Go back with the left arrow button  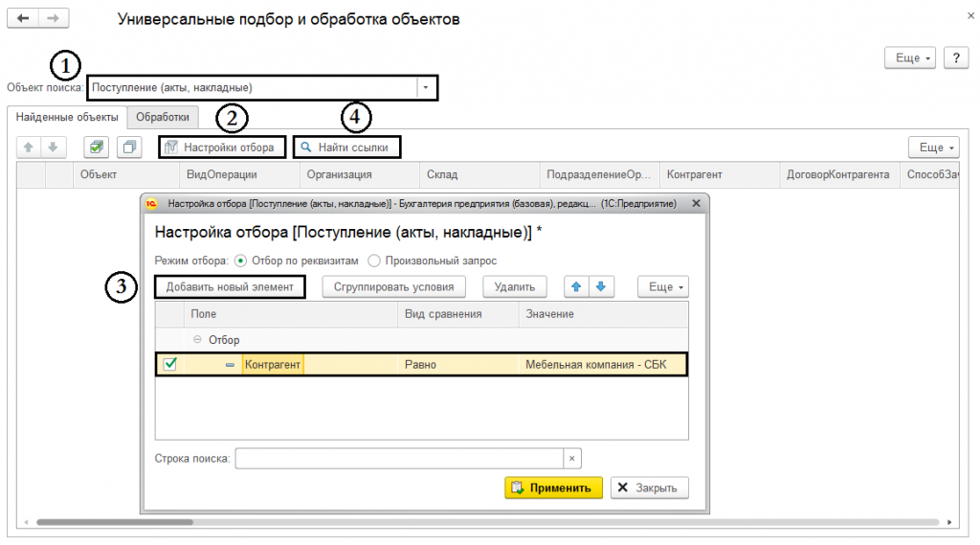[23, 18]
